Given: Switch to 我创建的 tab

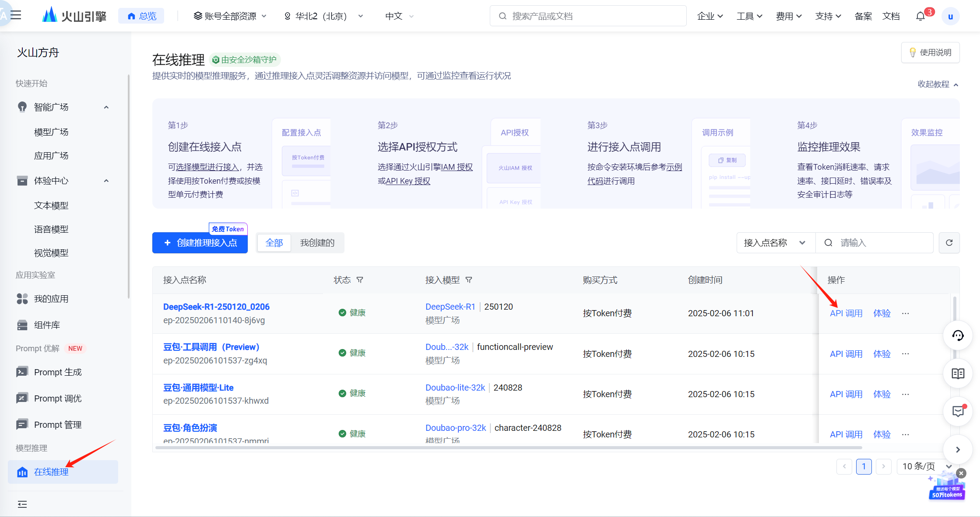Looking at the screenshot, I should pyautogui.click(x=317, y=243).
